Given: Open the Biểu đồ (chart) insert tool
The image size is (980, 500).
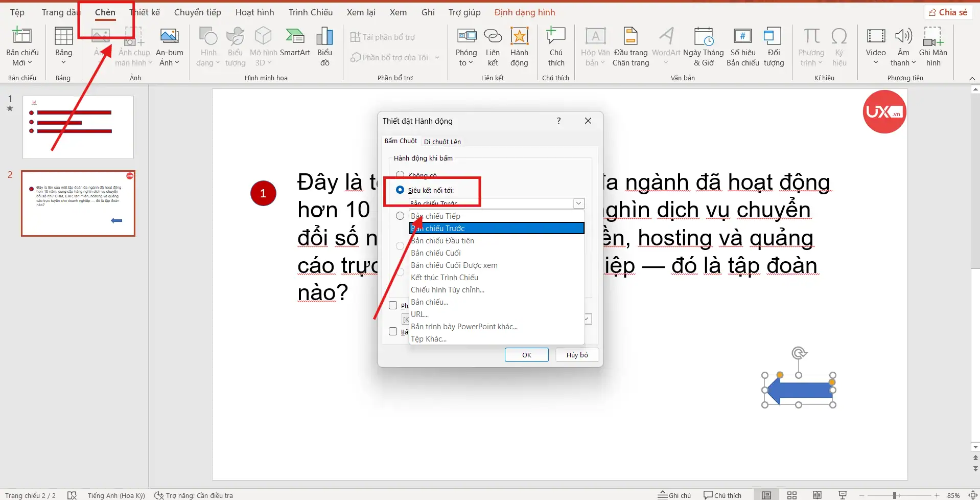Looking at the screenshot, I should pos(324,46).
